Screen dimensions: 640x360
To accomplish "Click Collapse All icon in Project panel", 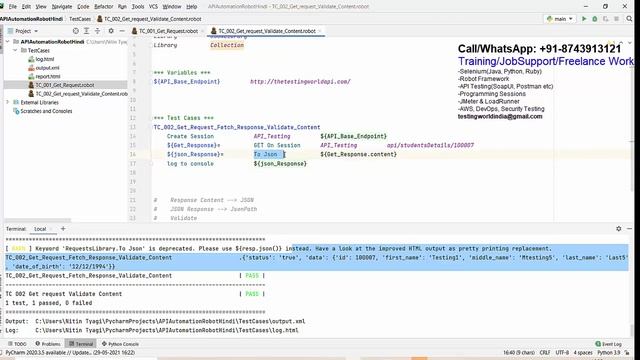I will pyautogui.click(x=98, y=31).
